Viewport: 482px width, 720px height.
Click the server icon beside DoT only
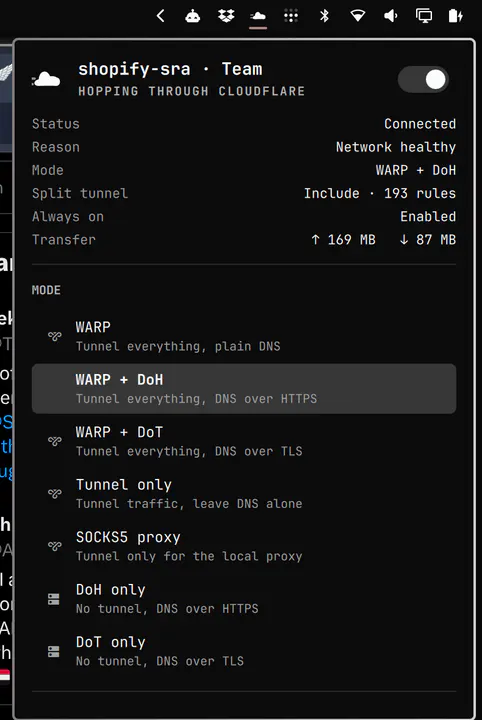[x=54, y=651]
